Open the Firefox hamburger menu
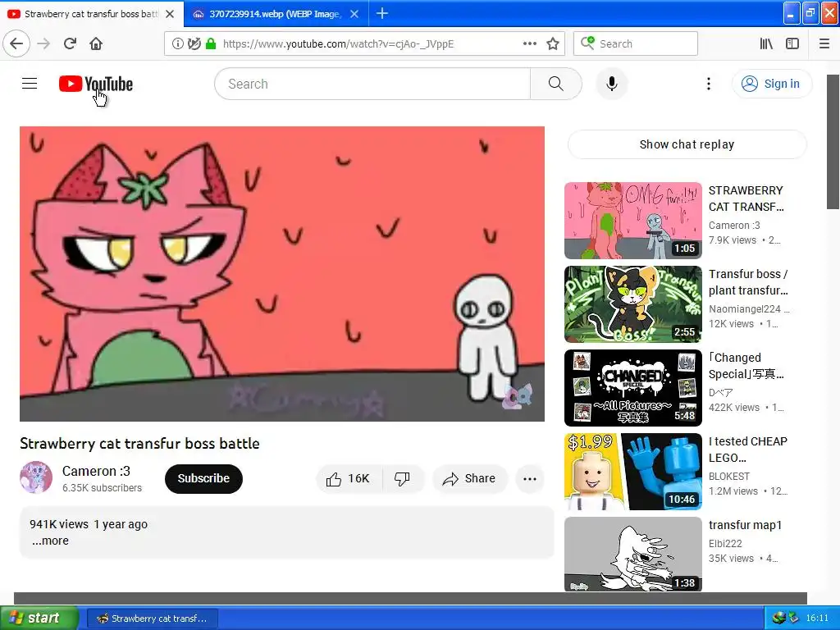Image resolution: width=840 pixels, height=630 pixels. coord(824,44)
